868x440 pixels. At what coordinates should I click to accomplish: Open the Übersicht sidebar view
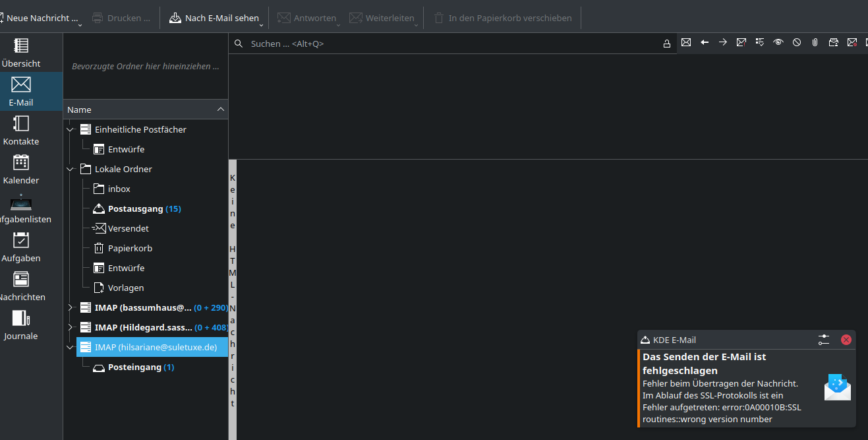click(x=21, y=53)
